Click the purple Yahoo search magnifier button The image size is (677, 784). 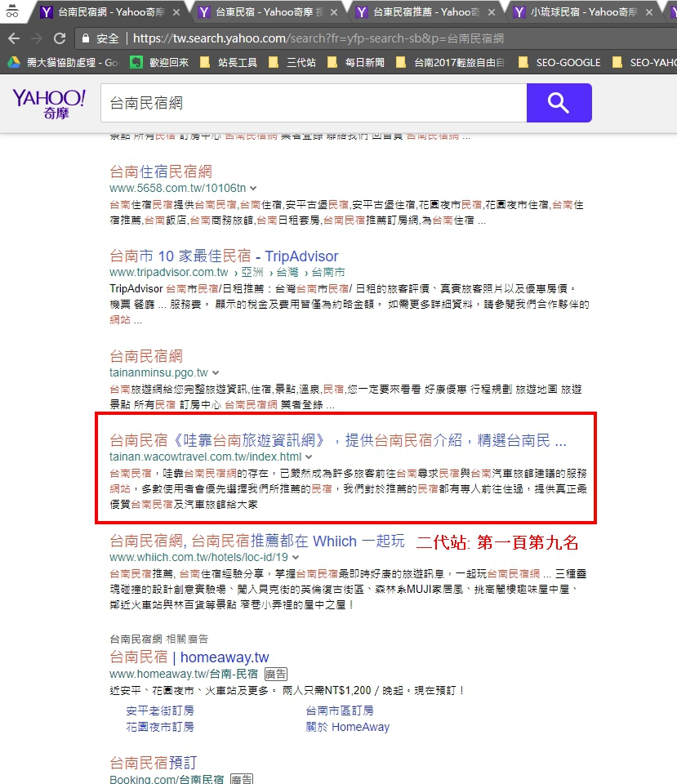(559, 103)
